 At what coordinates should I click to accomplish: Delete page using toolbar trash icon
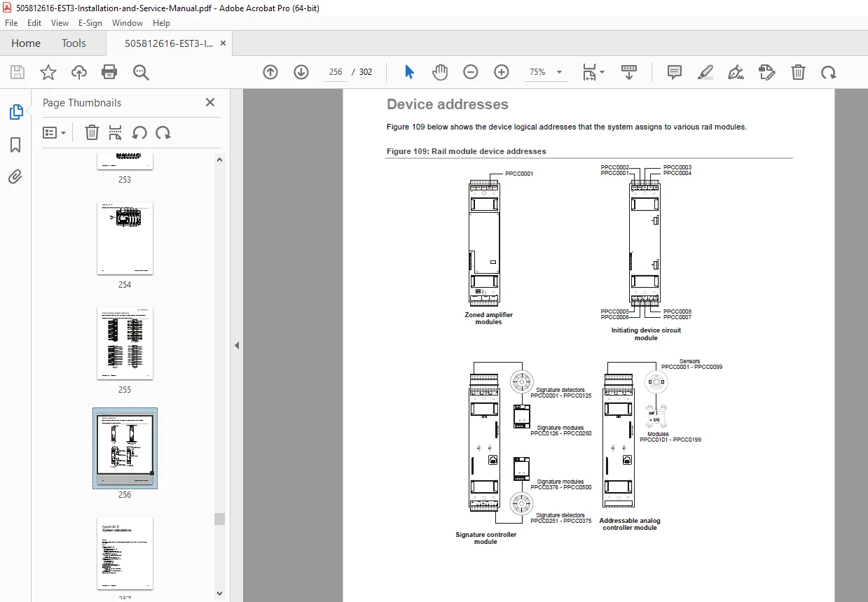pos(798,72)
